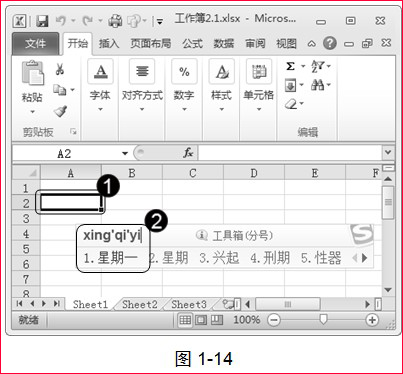Click the Find and Select binoculars icon

318,85
